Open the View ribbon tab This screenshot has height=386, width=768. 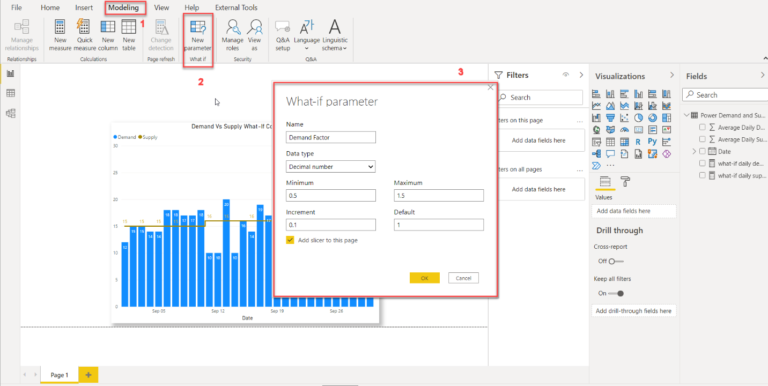point(162,7)
